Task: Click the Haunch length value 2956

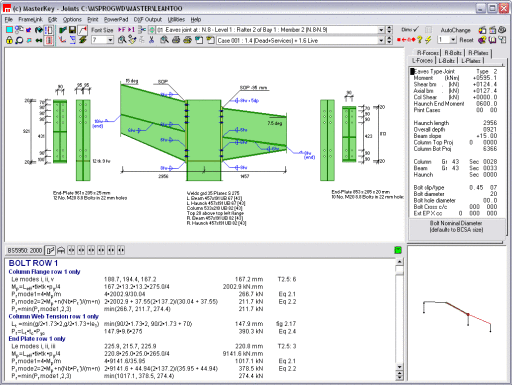Action: pos(490,123)
